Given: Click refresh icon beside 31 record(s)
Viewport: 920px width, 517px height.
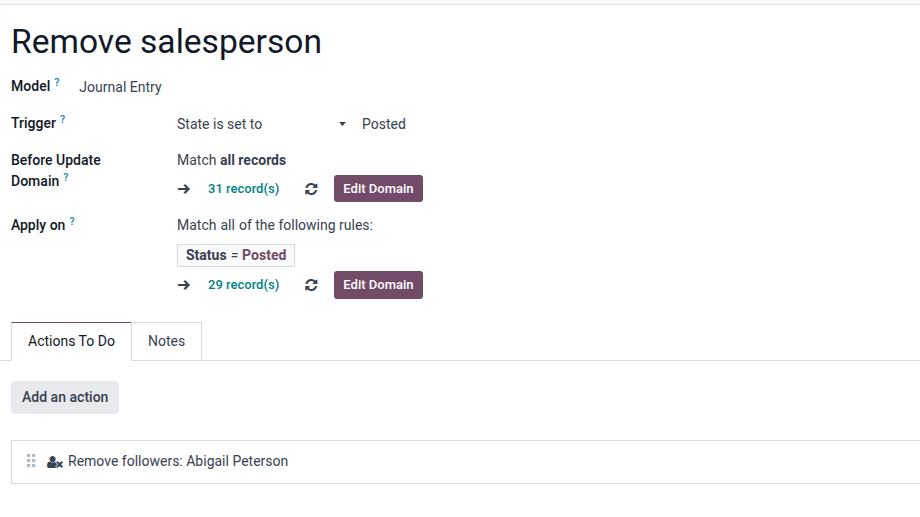Looking at the screenshot, I should pyautogui.click(x=311, y=189).
